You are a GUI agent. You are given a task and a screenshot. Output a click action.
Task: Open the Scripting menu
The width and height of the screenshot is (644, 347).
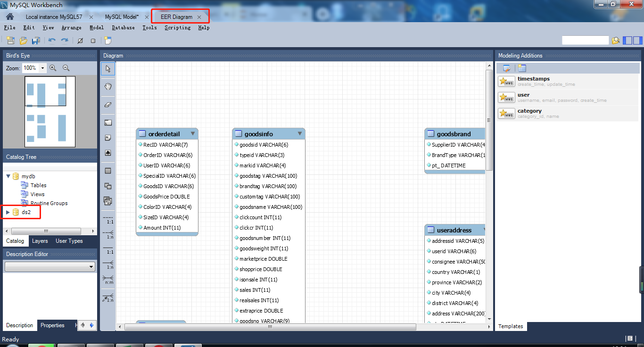[178, 28]
